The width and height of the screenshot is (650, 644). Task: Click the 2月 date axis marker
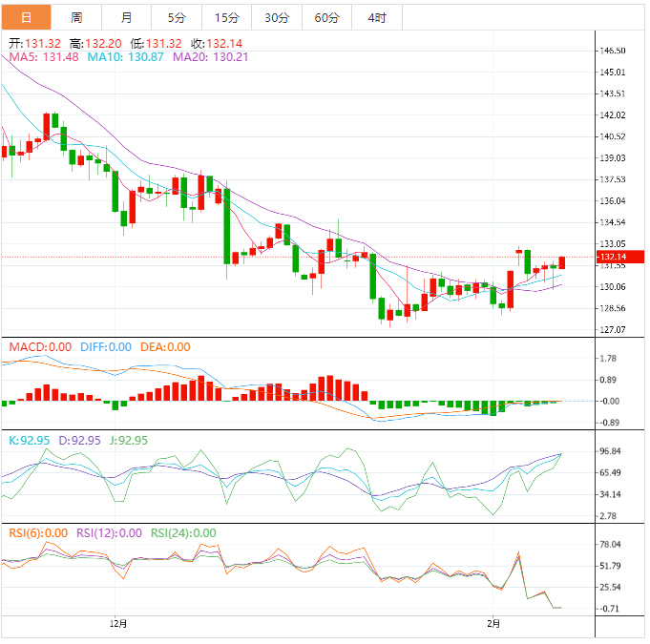pyautogui.click(x=493, y=624)
